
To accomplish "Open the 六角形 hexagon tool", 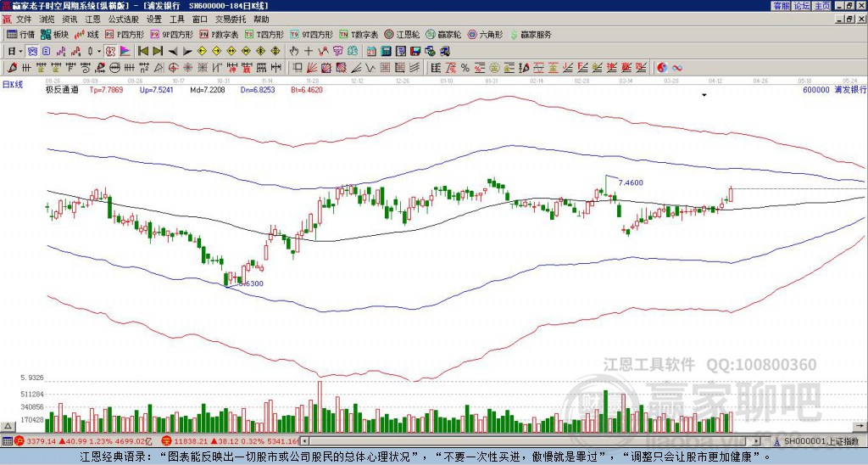I will click(x=485, y=34).
